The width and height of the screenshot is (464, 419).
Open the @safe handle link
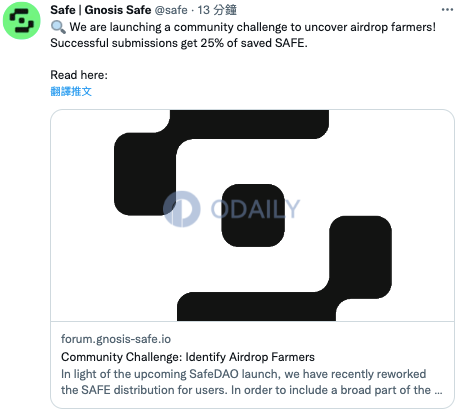point(171,10)
